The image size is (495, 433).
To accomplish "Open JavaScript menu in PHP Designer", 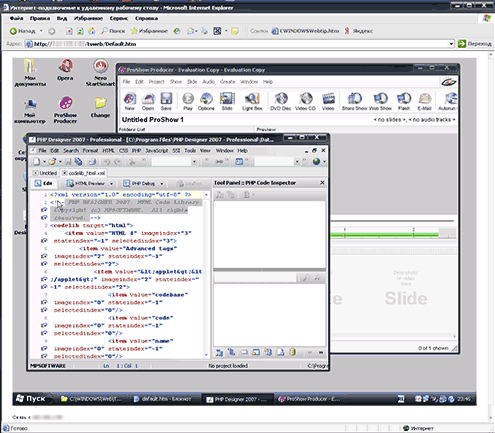I will [157, 151].
